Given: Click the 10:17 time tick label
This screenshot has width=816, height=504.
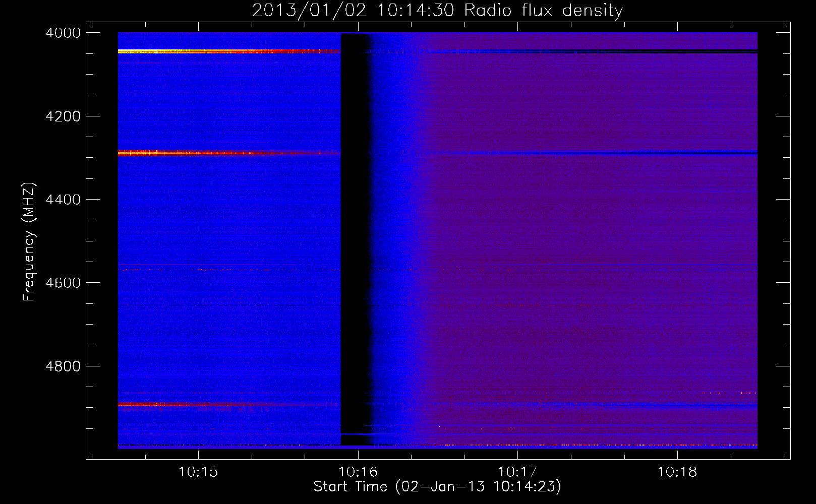Looking at the screenshot, I should pyautogui.click(x=518, y=472).
